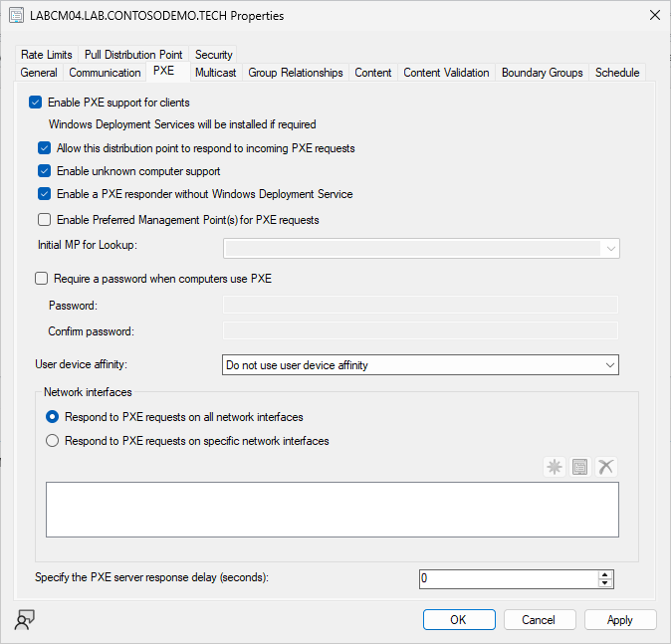The width and height of the screenshot is (671, 644).
Task: Open the Pull Distribution Point tab
Action: point(133,55)
